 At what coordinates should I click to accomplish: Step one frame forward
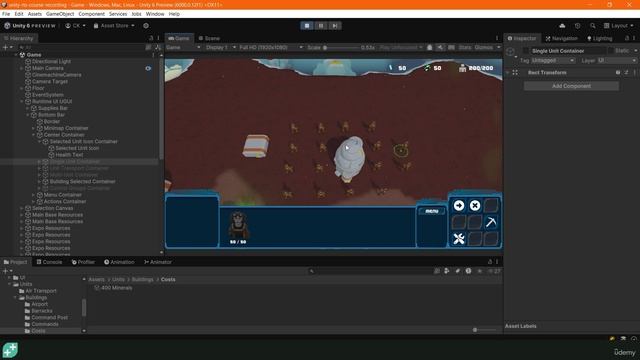tap(335, 26)
